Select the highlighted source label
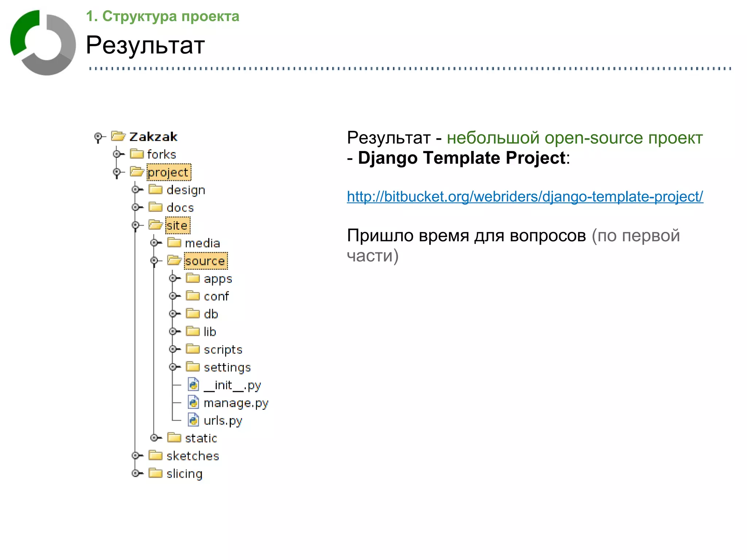The height and width of the screenshot is (560, 747). [x=206, y=261]
